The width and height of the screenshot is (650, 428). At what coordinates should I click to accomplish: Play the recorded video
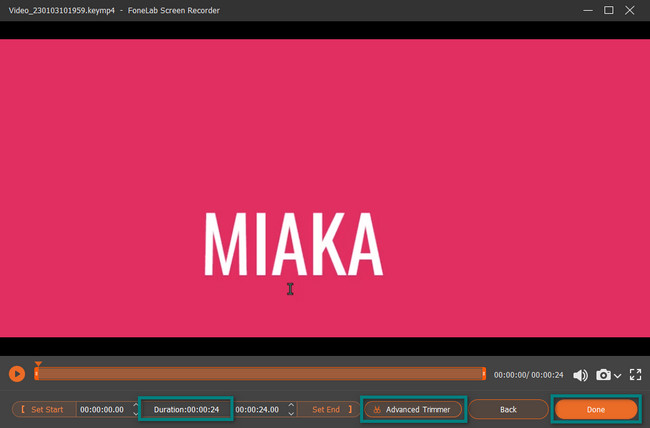[x=17, y=374]
